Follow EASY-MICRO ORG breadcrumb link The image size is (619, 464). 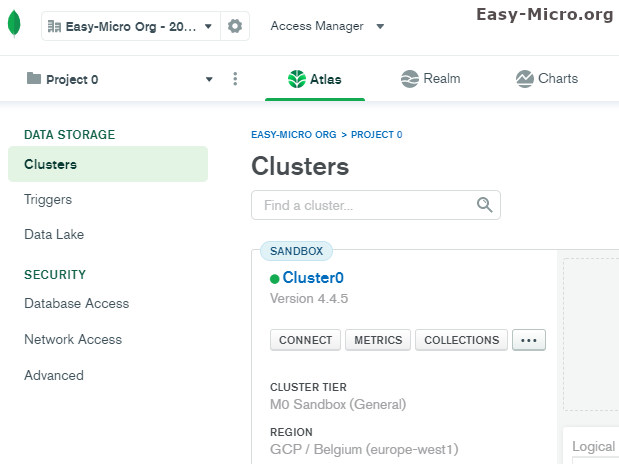[294, 135]
